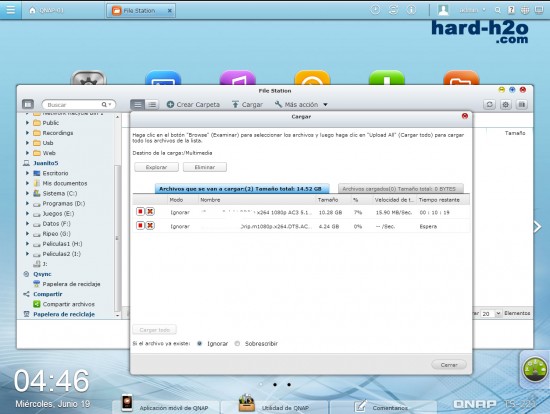Stop the first upload with red square icon
The height and width of the screenshot is (414, 550).
click(140, 211)
